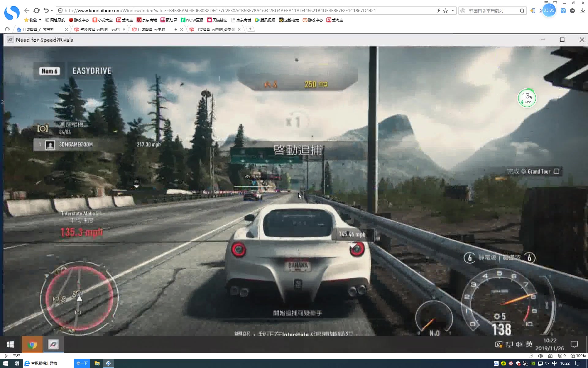Open the 企鹅电竞 bookmark
This screenshot has height=368, width=588.
[x=289, y=20]
